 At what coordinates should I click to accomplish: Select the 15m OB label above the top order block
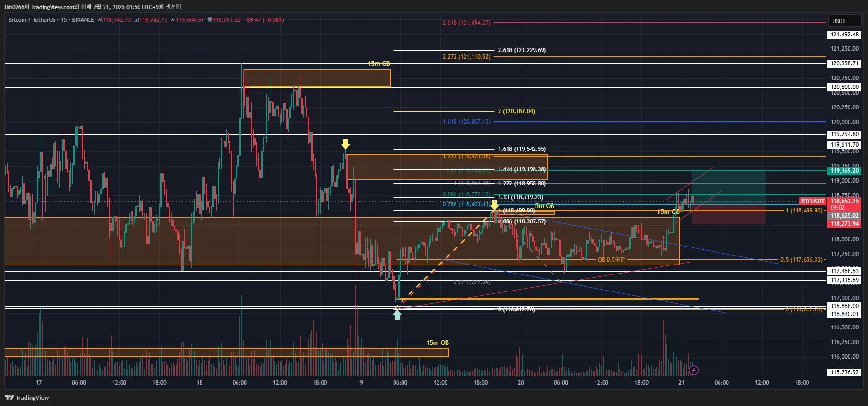click(379, 64)
